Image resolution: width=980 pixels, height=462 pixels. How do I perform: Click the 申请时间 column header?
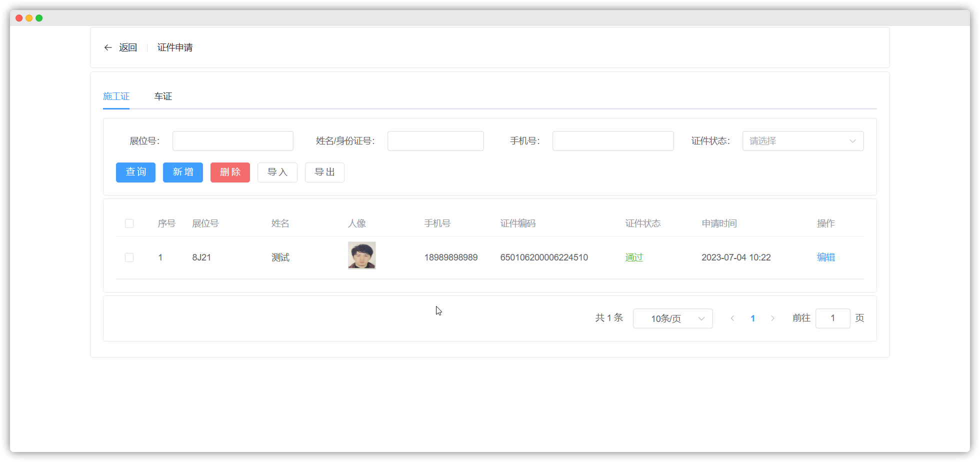[719, 223]
